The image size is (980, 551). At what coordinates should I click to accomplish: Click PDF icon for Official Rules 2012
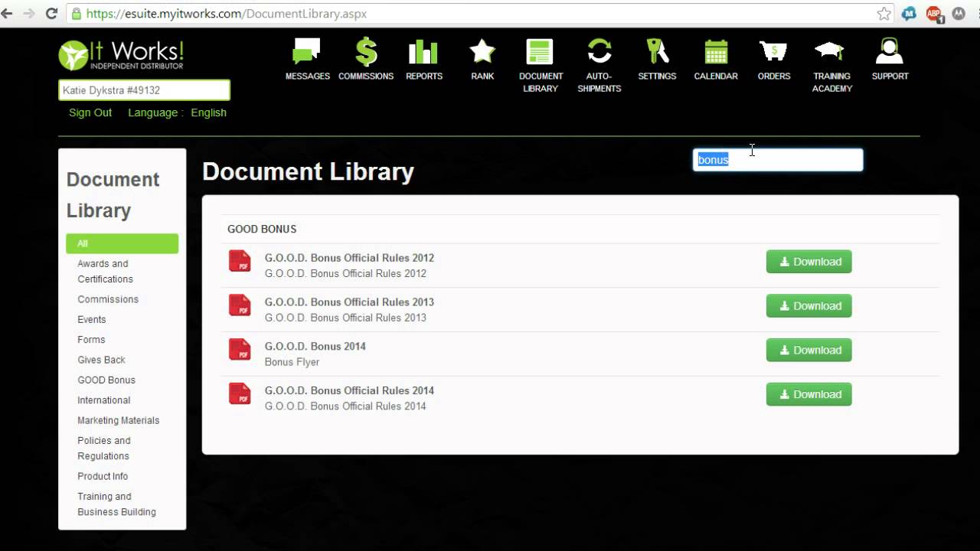(x=240, y=261)
